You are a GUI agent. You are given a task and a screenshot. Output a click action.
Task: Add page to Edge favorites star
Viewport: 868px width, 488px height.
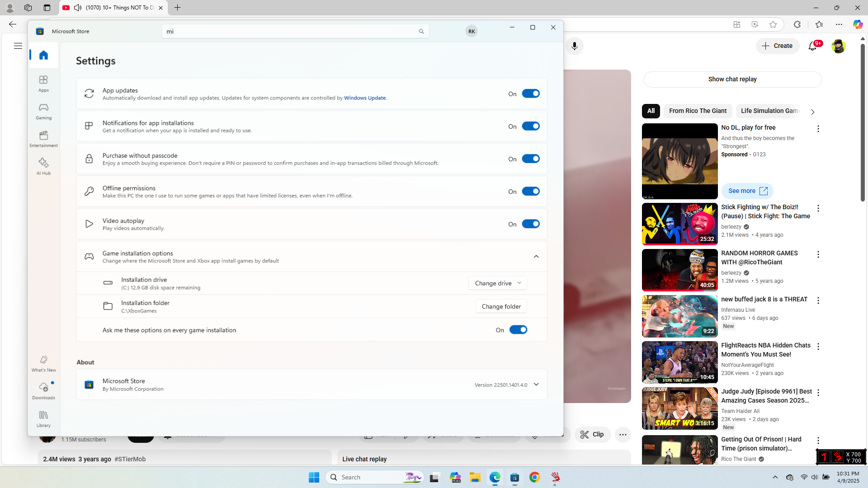tap(773, 24)
